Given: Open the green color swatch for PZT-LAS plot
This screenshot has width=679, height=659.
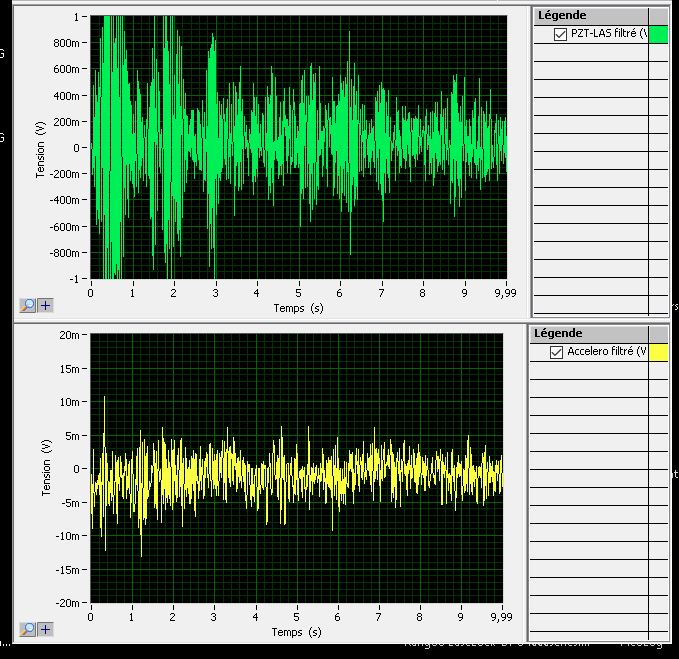Looking at the screenshot, I should pyautogui.click(x=658, y=34).
